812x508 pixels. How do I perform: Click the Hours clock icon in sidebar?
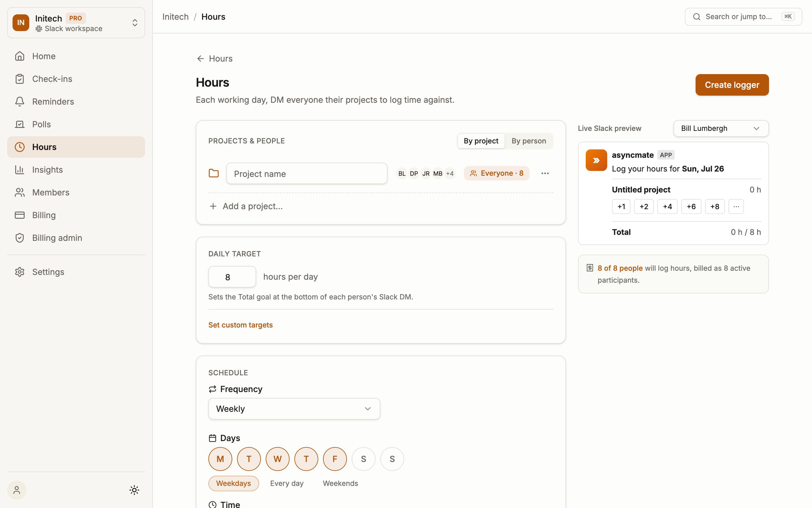[x=20, y=147]
